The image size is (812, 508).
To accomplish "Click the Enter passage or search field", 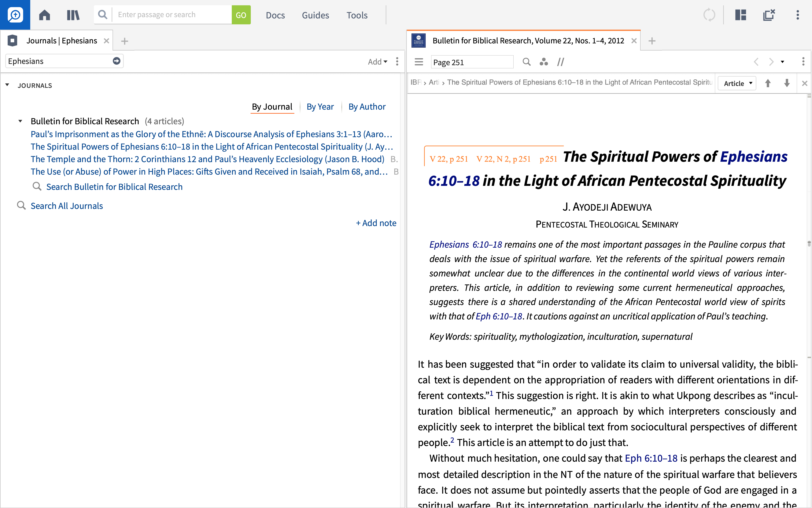I will [x=172, y=15].
